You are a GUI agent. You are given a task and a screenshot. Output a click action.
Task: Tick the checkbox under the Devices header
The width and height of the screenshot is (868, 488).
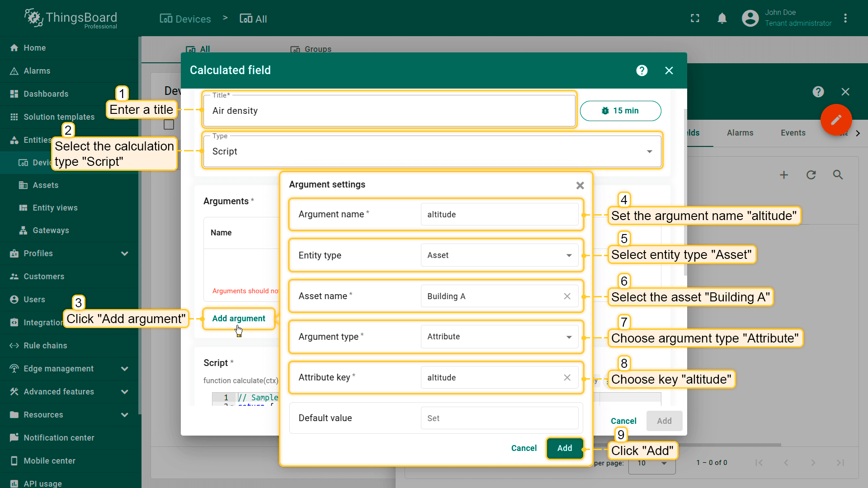coord(169,125)
